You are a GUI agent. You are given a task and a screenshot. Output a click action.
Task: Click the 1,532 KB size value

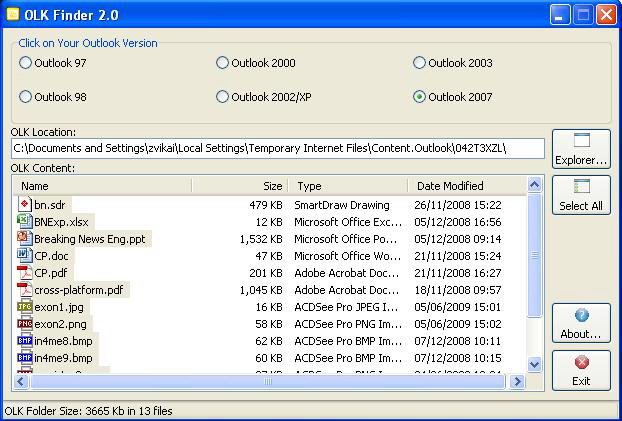coord(261,239)
